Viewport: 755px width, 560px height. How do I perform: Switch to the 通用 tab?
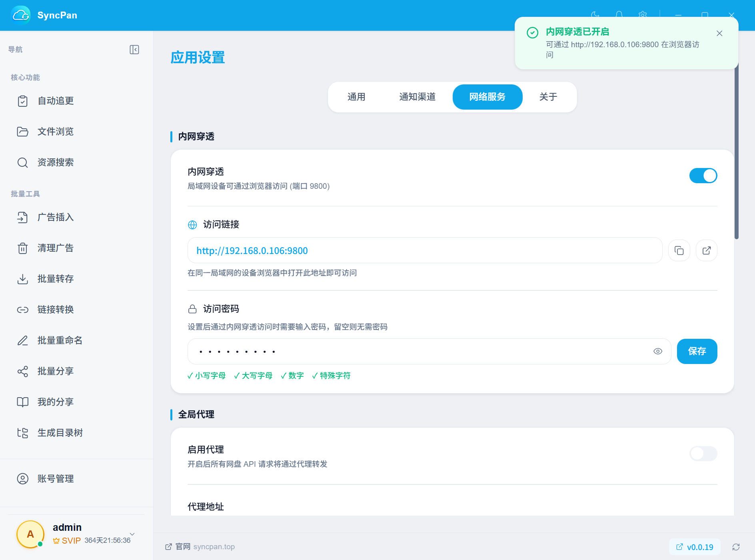click(x=356, y=97)
